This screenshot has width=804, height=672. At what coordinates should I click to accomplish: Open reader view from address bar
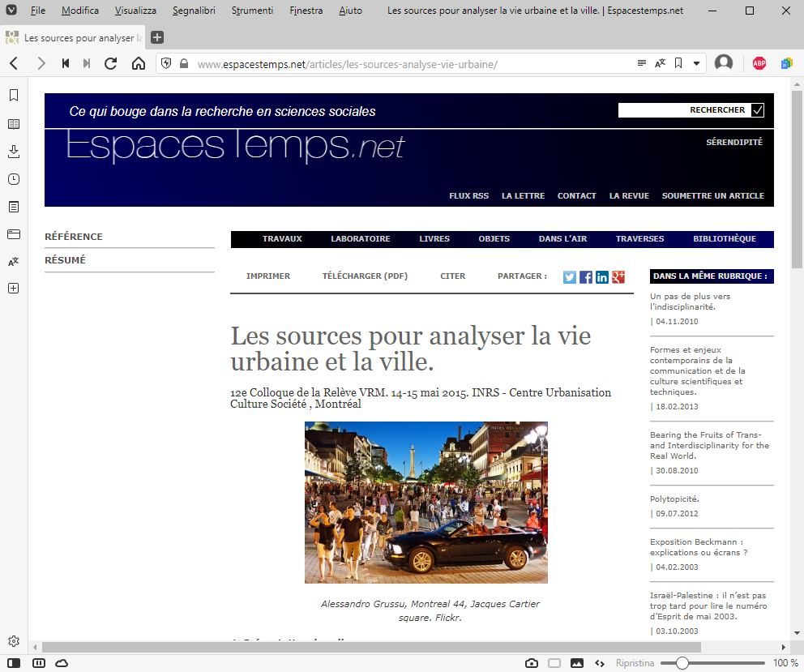pyautogui.click(x=641, y=63)
